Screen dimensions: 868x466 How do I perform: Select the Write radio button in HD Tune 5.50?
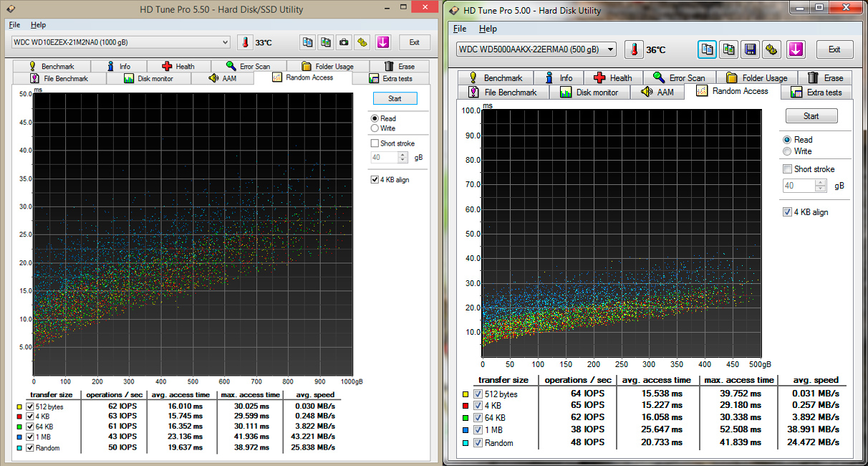pos(375,128)
